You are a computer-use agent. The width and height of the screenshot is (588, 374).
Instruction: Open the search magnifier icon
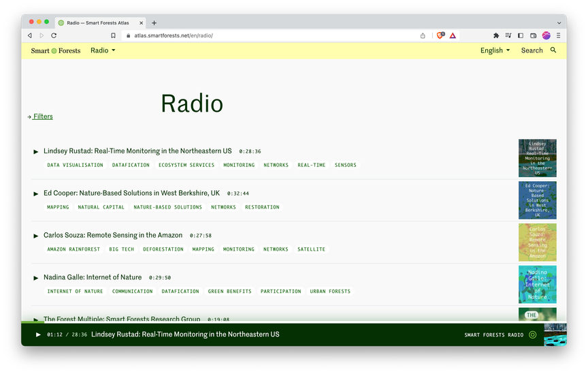tap(553, 50)
